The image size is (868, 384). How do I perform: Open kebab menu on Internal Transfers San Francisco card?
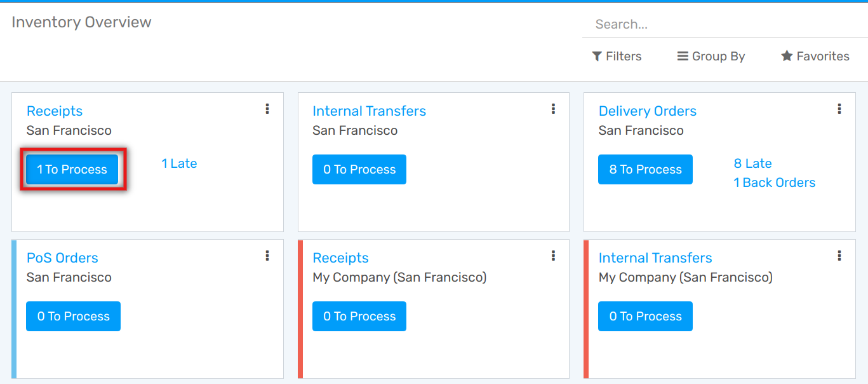pyautogui.click(x=553, y=109)
